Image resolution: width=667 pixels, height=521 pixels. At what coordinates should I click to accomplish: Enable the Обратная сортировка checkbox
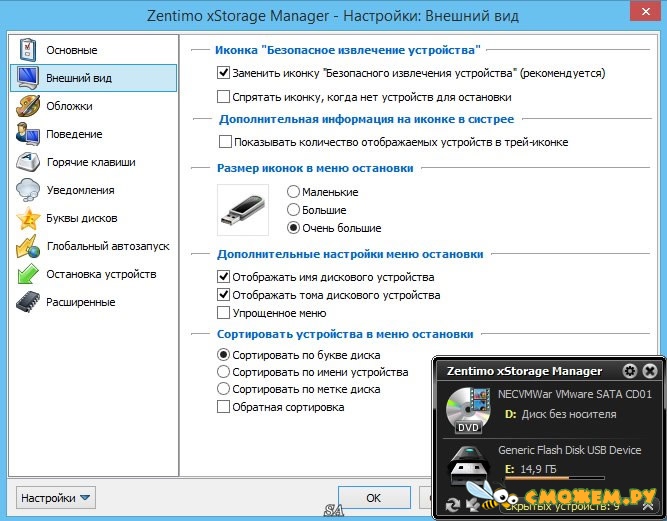pyautogui.click(x=223, y=407)
